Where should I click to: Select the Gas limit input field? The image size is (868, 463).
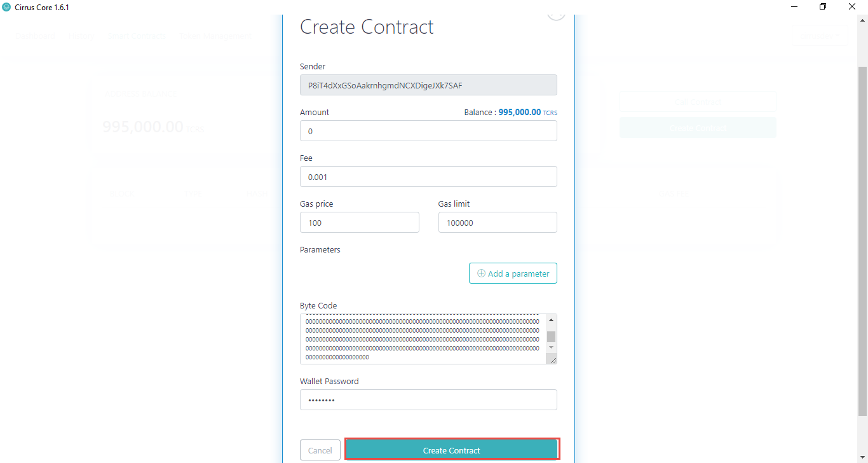click(498, 222)
